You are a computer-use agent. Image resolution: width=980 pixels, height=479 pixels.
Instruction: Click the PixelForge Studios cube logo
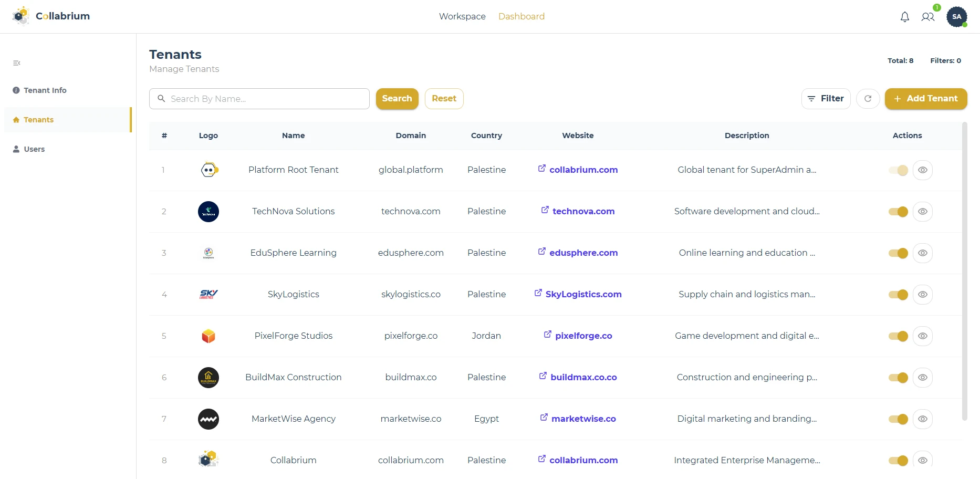pos(208,336)
